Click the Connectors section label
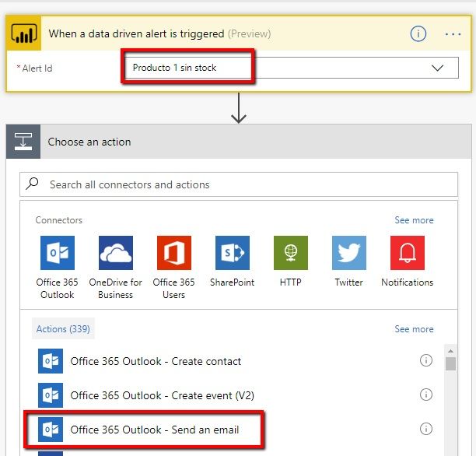Viewport: 476px width, 456px height. pyautogui.click(x=59, y=220)
